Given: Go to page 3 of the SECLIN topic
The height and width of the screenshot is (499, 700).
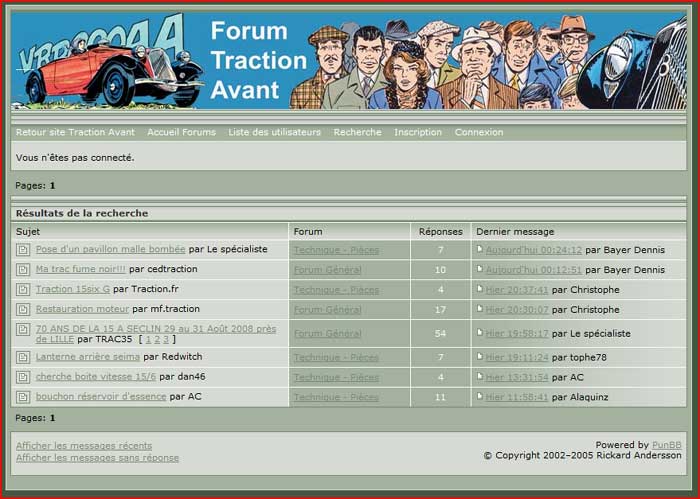Looking at the screenshot, I should [x=166, y=339].
